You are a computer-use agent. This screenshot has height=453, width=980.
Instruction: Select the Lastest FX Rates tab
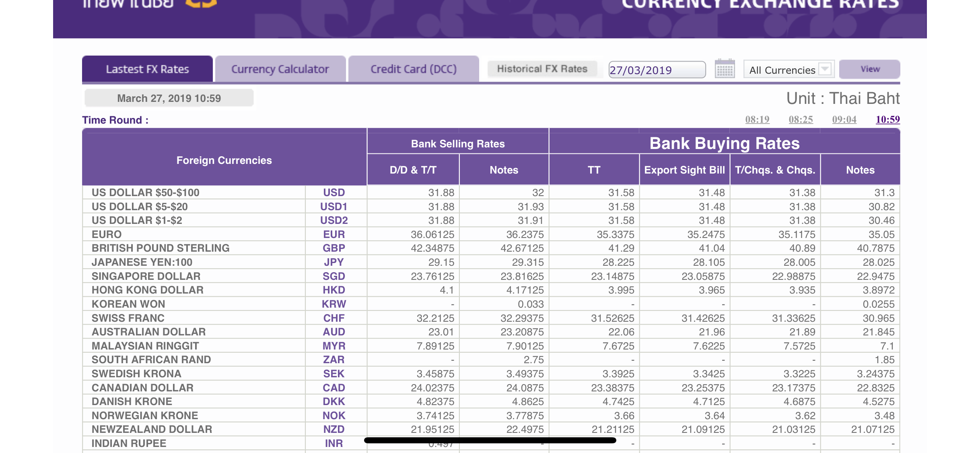click(x=147, y=69)
